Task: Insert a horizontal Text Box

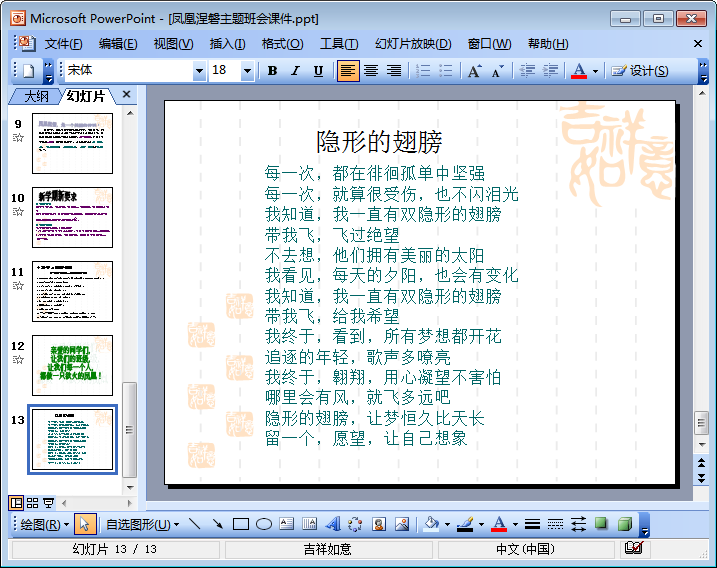Action: (287, 524)
